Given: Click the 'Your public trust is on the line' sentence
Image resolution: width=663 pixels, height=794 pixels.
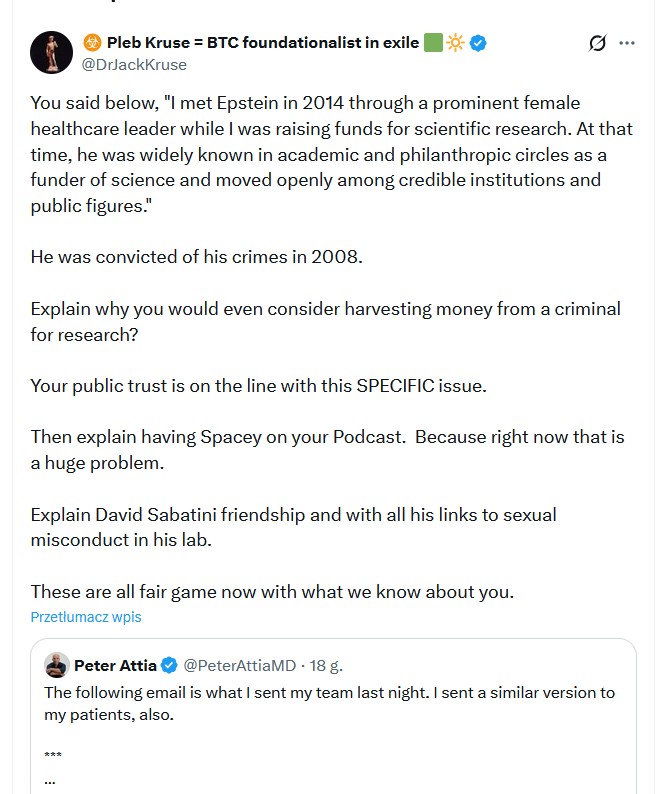Looking at the screenshot, I should [258, 385].
